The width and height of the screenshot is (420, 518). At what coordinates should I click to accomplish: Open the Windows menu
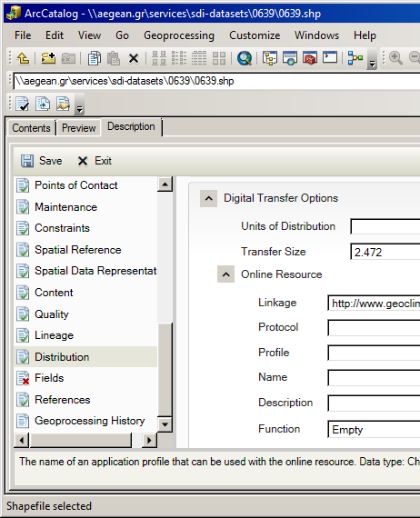click(317, 35)
